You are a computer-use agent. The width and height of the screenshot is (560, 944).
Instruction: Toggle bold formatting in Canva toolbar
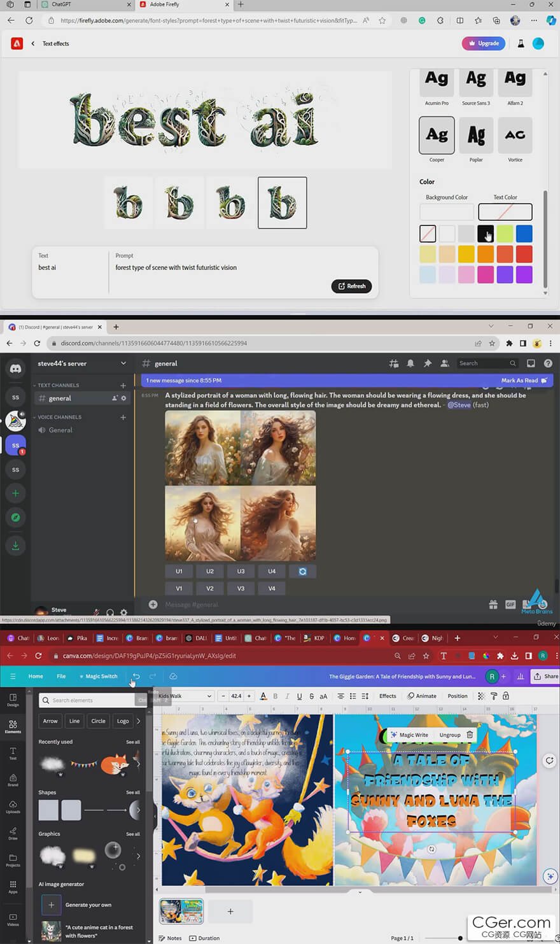(x=275, y=696)
